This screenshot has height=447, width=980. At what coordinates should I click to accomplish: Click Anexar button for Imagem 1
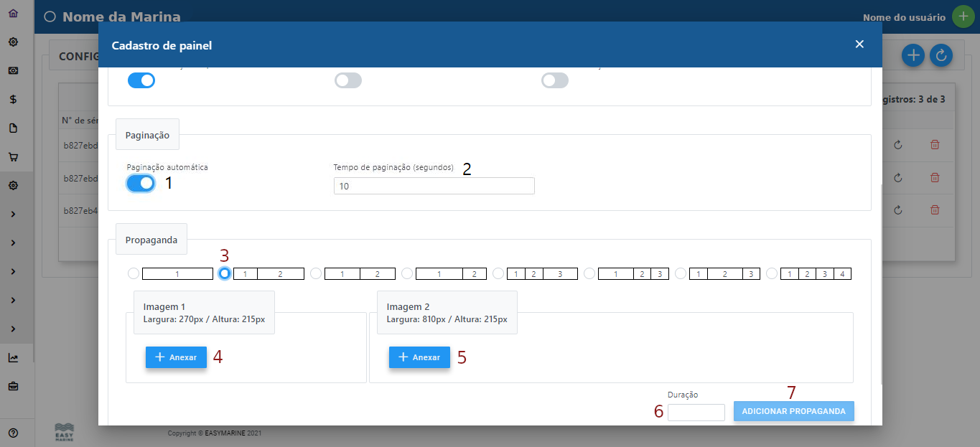(x=176, y=357)
